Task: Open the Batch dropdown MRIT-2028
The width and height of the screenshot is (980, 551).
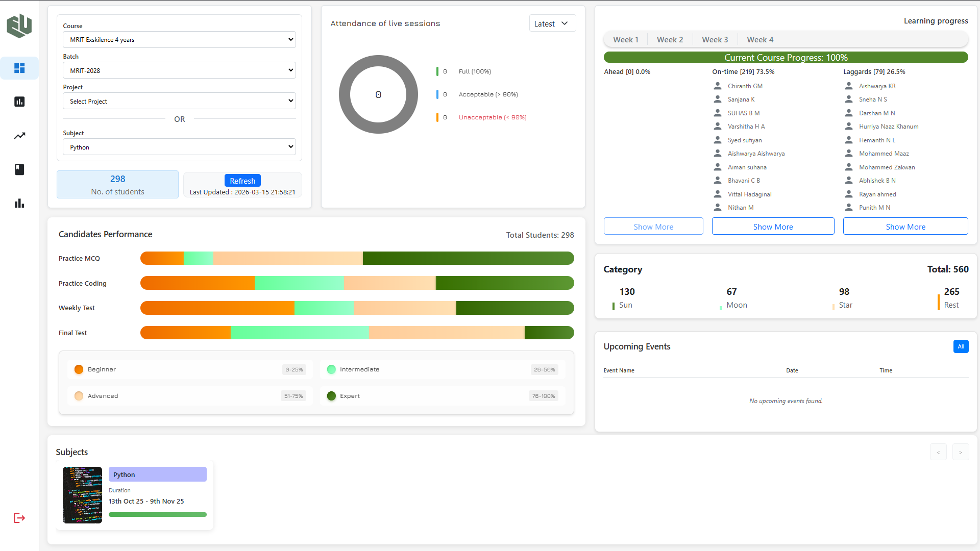Action: click(179, 70)
